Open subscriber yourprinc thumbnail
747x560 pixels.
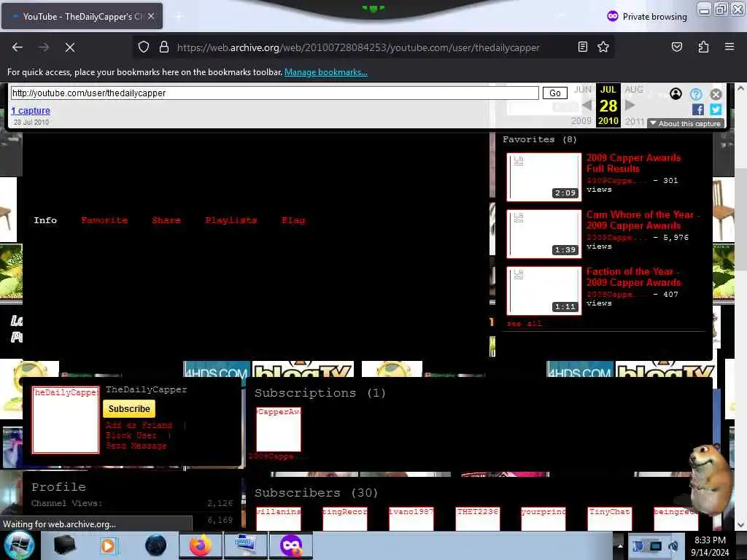tap(543, 518)
